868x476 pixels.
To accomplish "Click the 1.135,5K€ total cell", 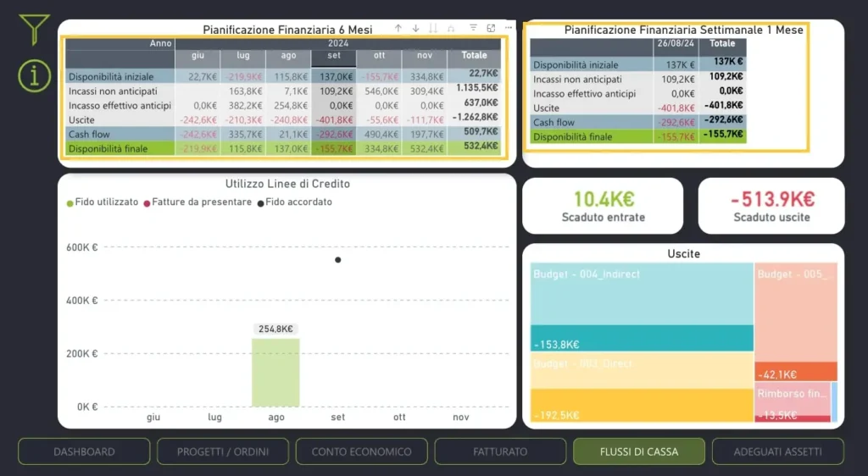I will point(476,88).
